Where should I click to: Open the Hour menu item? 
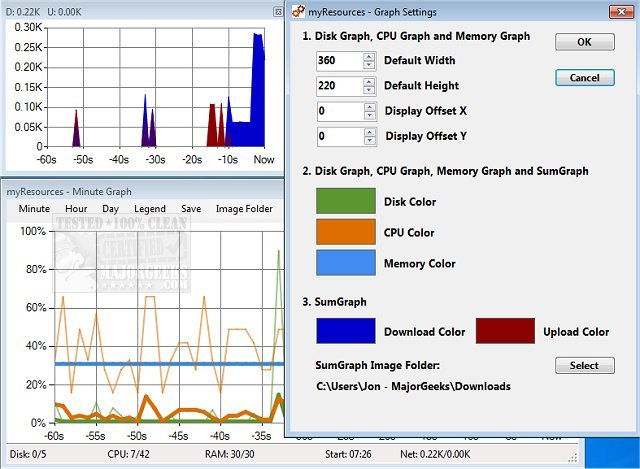click(76, 209)
